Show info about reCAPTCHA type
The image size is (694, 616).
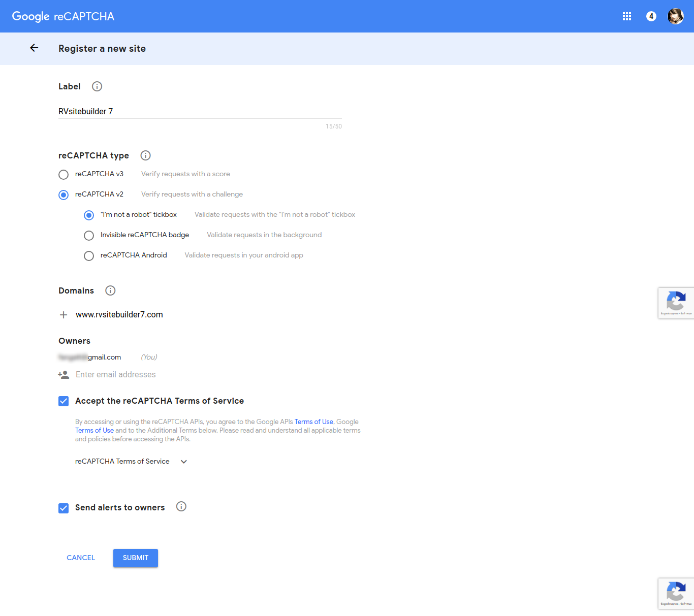pyautogui.click(x=145, y=155)
